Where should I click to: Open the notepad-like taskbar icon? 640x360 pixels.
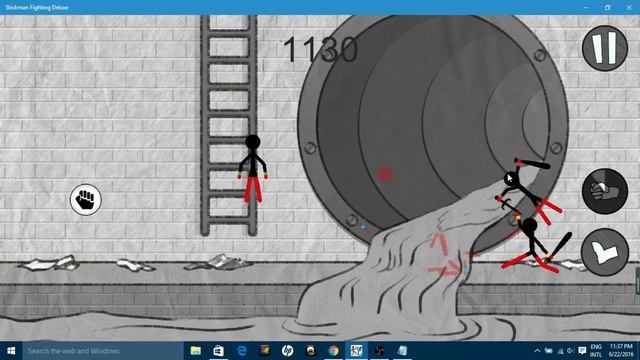(402, 351)
